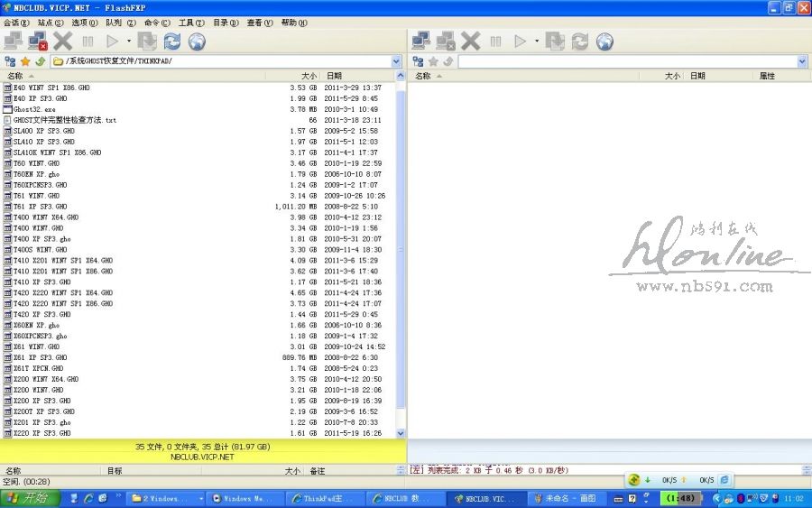
Task: Open the 站点 (Sites) menu
Action: [x=51, y=23]
